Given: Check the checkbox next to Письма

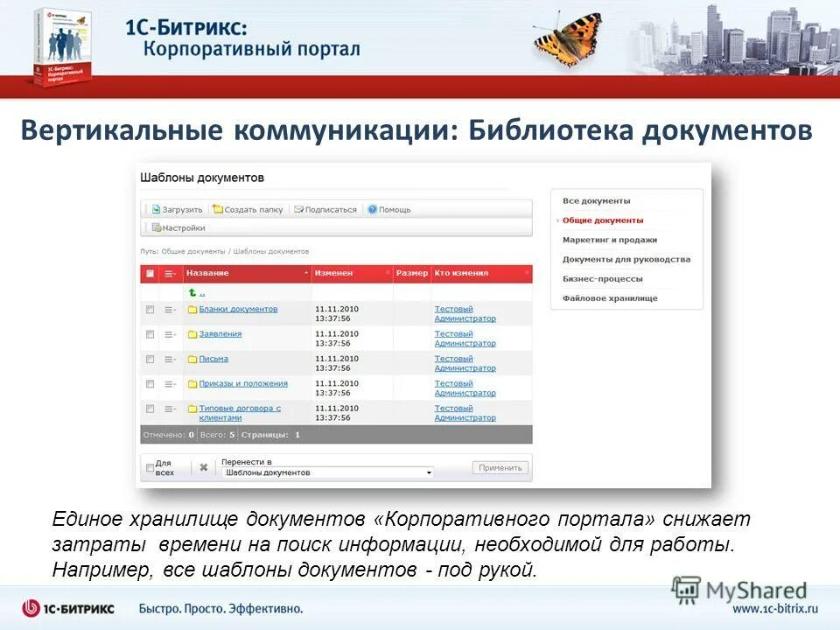Looking at the screenshot, I should pos(149,359).
